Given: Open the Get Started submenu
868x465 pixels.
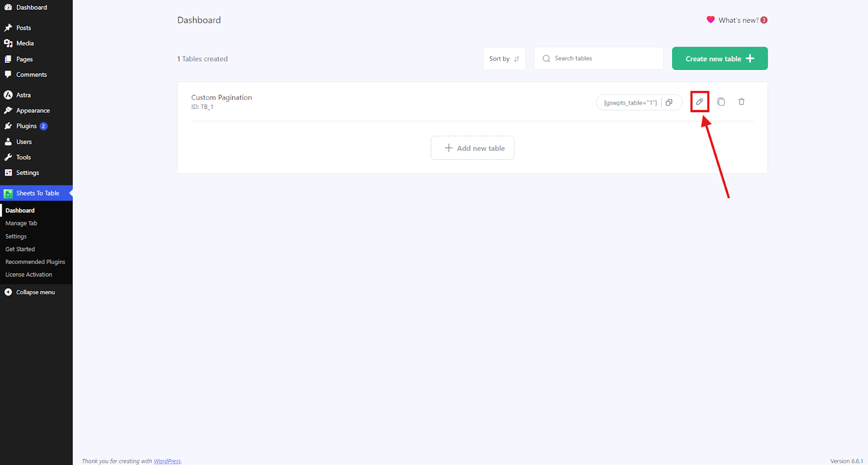Looking at the screenshot, I should [20, 249].
